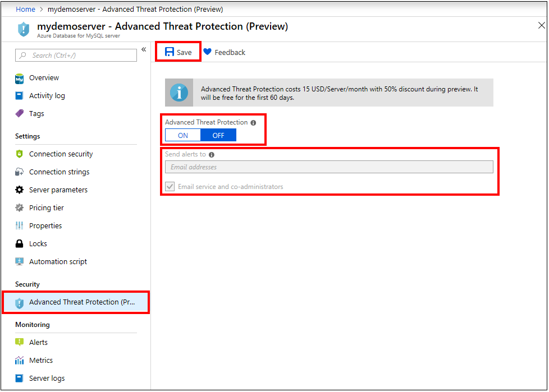549x392 pixels.
Task: Select the Activity log icon
Action: [22, 95]
